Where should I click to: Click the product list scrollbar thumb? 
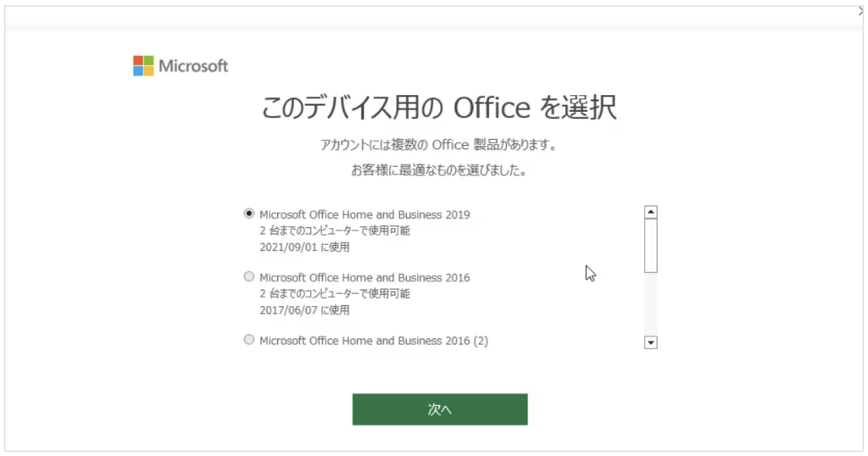point(650,246)
